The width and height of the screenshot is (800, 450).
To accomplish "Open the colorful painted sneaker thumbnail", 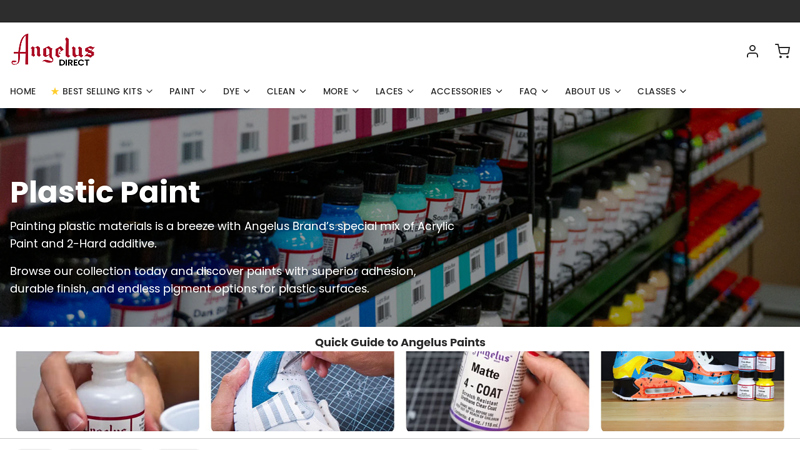I will [692, 391].
